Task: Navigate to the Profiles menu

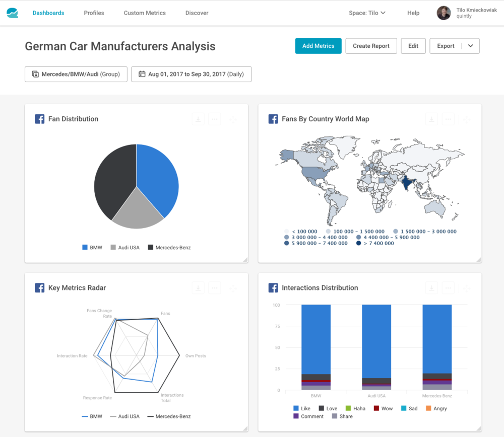Action: (x=94, y=13)
